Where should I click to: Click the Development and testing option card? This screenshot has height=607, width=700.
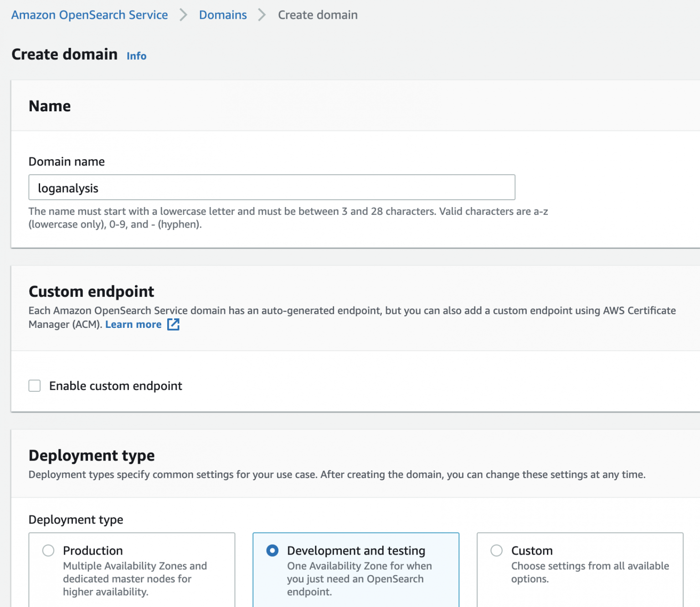click(355, 570)
